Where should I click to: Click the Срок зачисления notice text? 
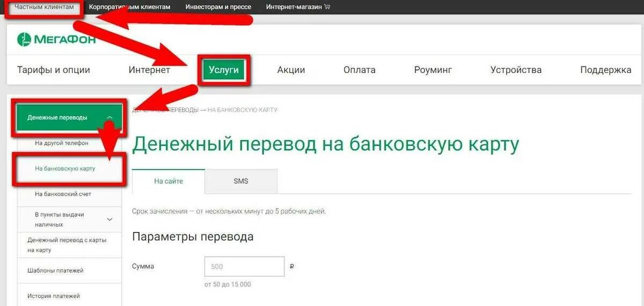[x=229, y=212]
